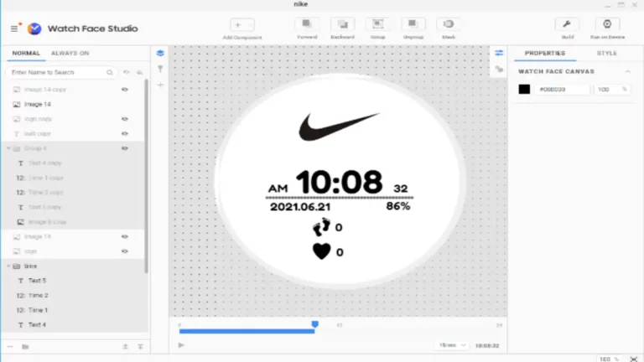Click the search magnifier icon

click(110, 73)
